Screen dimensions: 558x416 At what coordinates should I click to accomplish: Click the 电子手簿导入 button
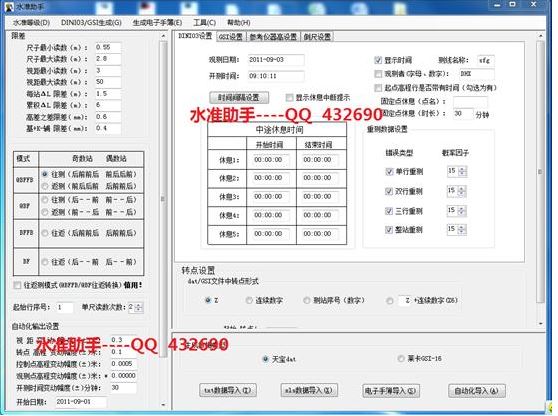click(390, 390)
